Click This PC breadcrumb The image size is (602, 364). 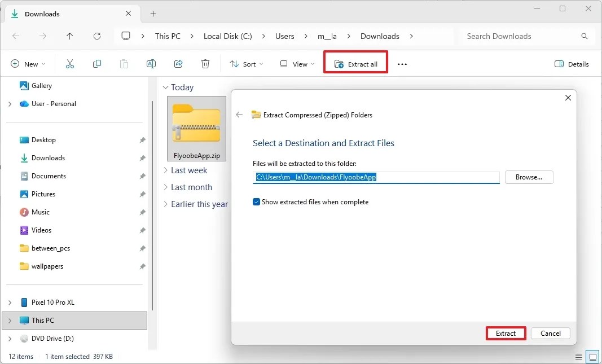tap(168, 36)
